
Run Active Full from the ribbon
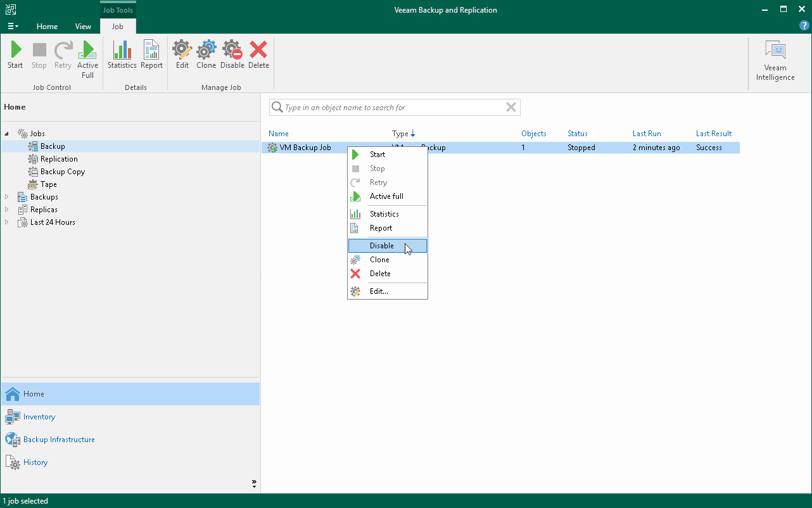[87, 60]
